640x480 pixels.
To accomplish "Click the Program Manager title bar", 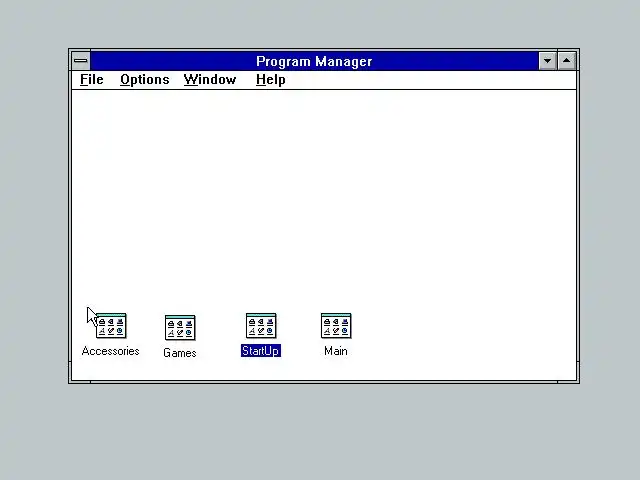I will click(314, 61).
